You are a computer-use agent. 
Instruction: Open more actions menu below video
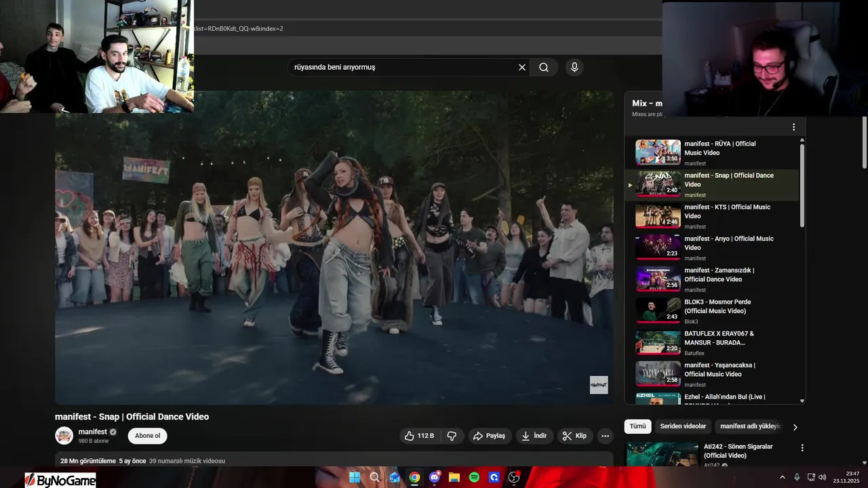click(x=606, y=436)
